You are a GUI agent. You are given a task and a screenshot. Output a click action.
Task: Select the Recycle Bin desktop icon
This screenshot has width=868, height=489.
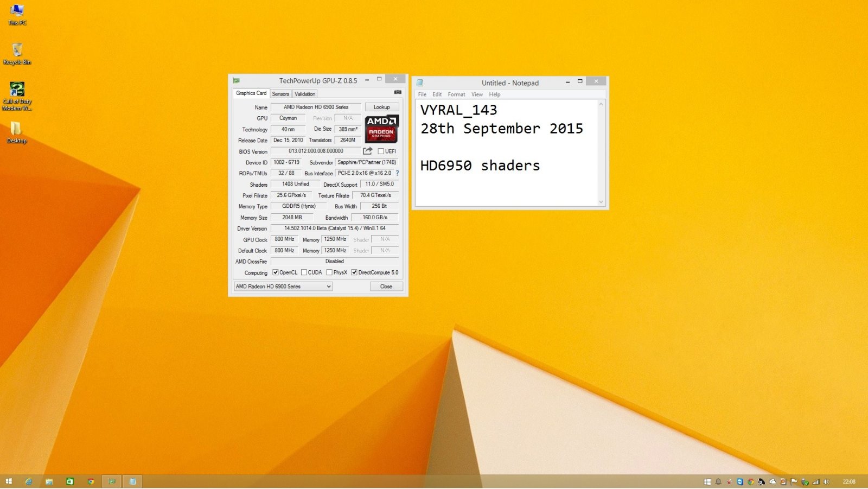coord(17,54)
